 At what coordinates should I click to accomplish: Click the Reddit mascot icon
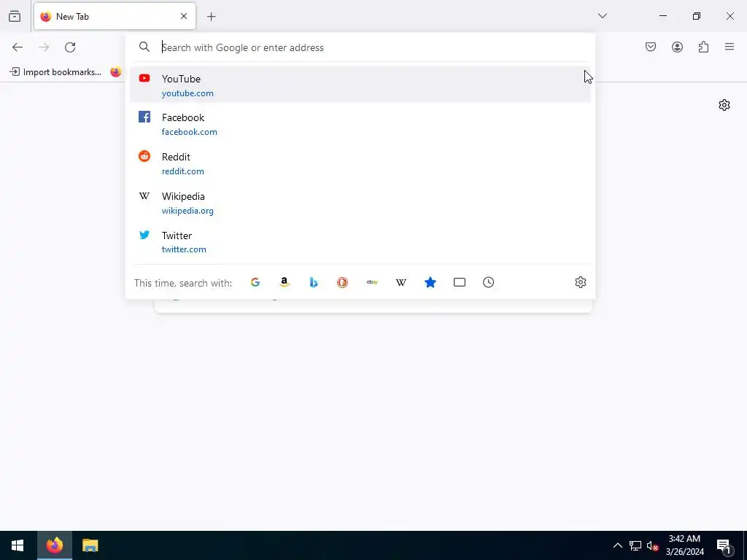pyautogui.click(x=144, y=156)
